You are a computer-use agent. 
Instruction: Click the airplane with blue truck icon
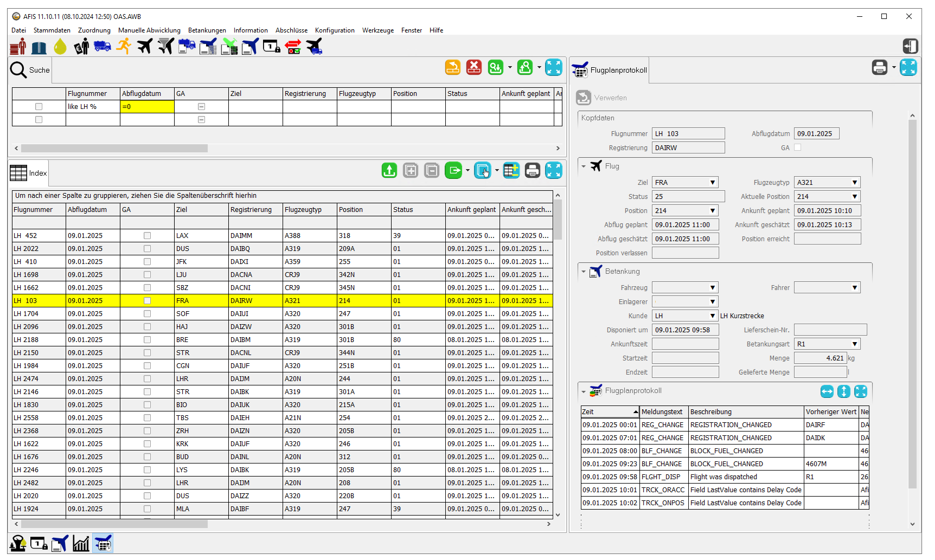[314, 47]
